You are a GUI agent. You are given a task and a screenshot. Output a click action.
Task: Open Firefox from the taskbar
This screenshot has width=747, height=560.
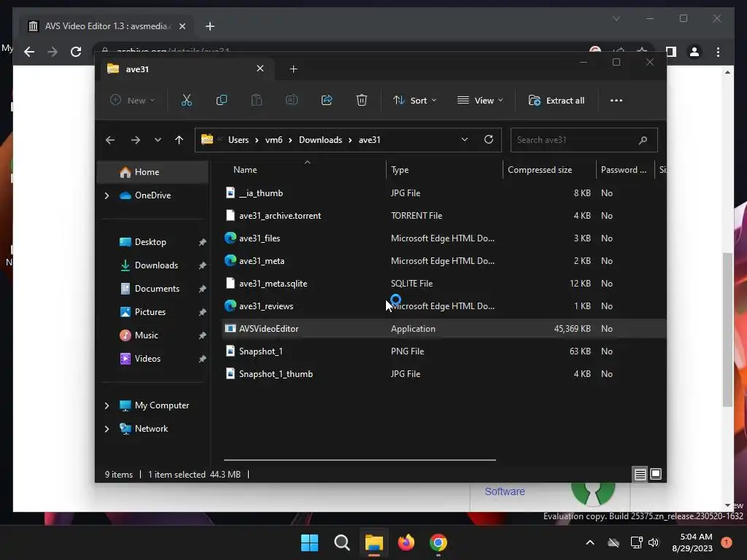tap(406, 542)
